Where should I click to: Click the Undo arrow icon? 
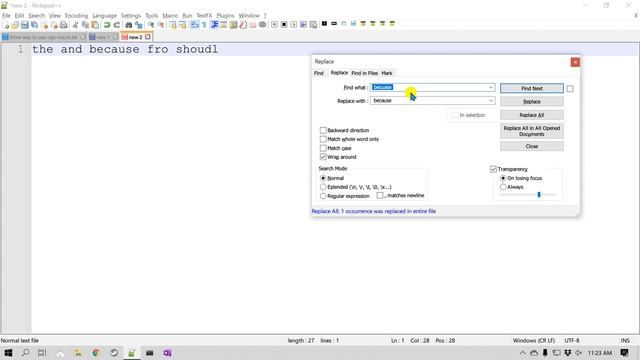(107, 25)
